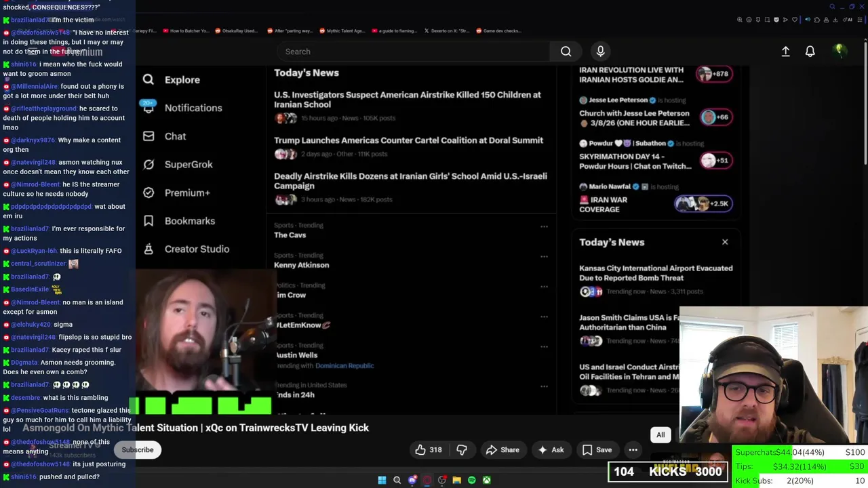Click the @LuckRyan-l6h chat username

tap(34, 251)
